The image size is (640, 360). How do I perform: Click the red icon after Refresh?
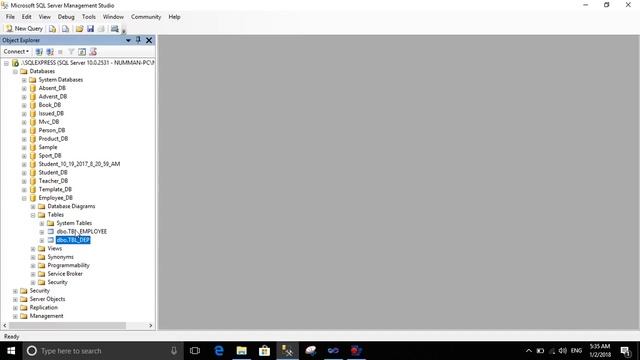93,52
